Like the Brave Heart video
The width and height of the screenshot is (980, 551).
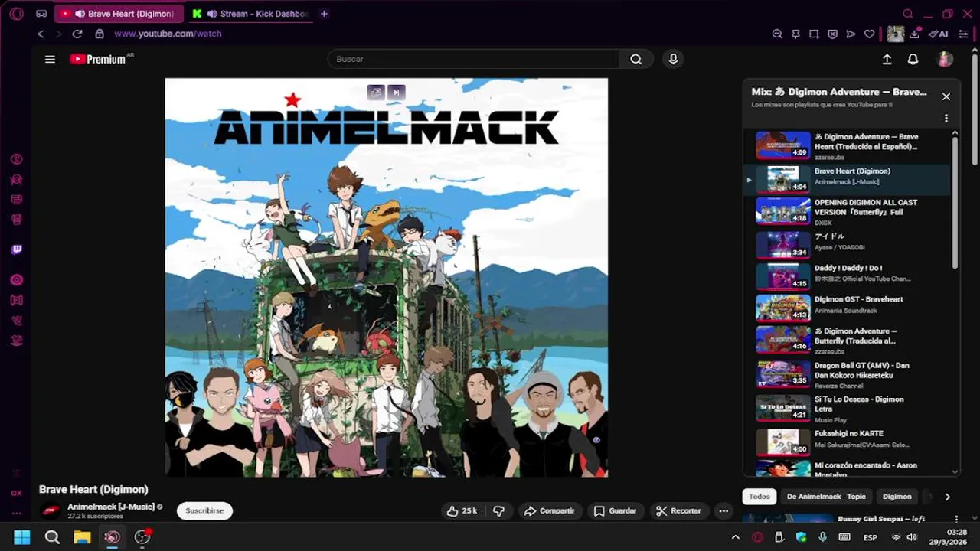click(462, 510)
